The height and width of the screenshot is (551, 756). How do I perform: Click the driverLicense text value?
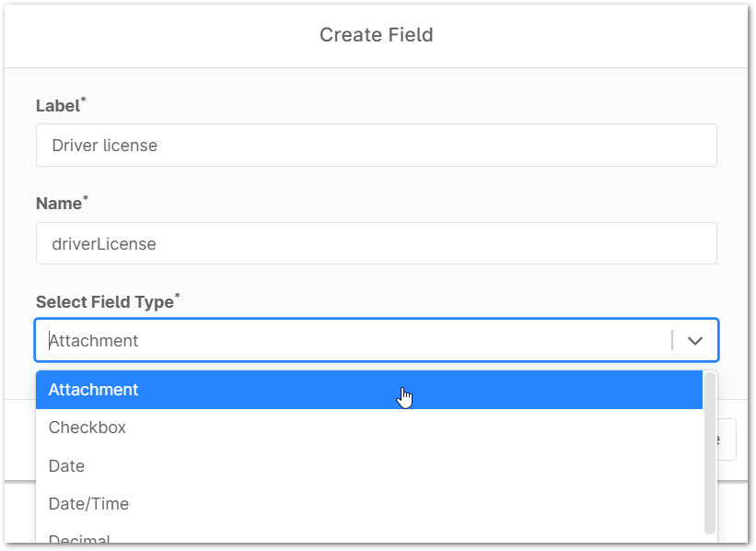pos(104,243)
